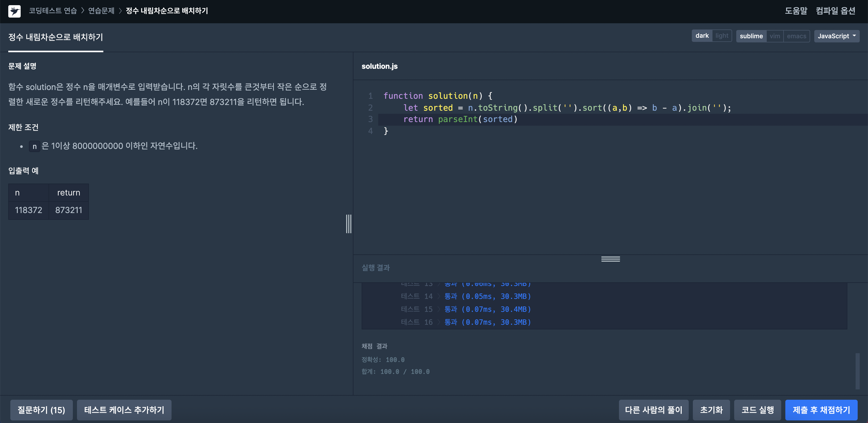Place cursor on the let sorted code line

click(x=567, y=108)
